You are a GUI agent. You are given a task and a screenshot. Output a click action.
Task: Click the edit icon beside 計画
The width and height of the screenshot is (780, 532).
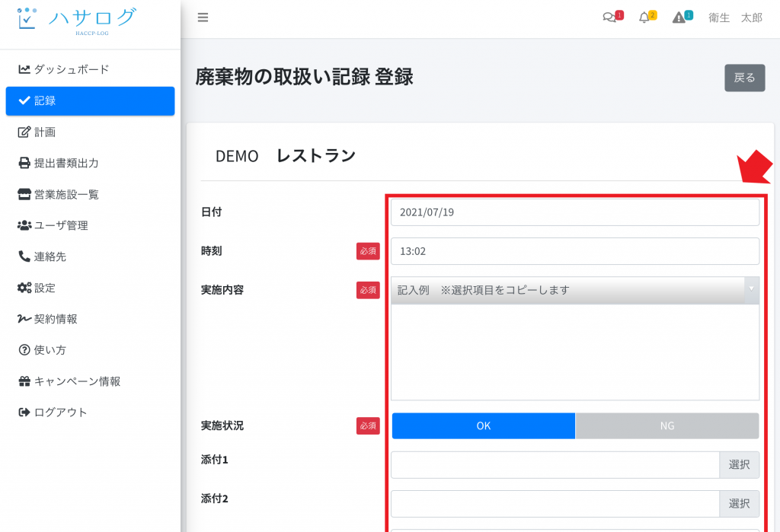[24, 132]
